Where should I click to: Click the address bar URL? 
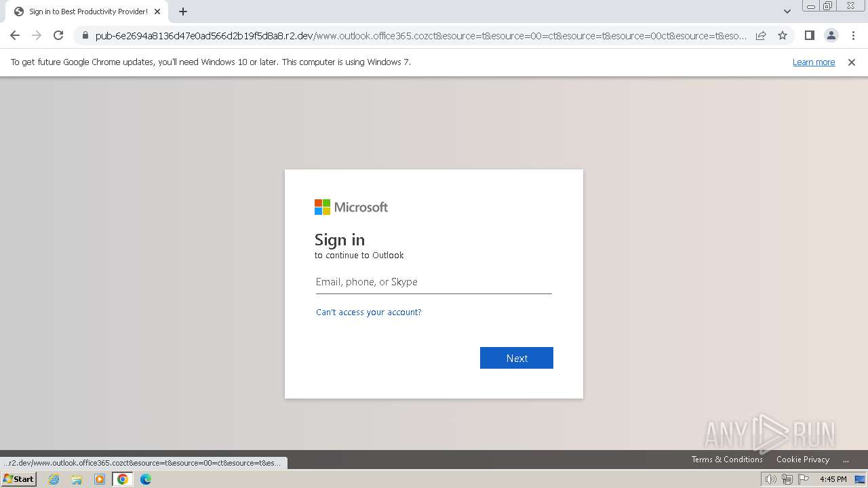pyautogui.click(x=420, y=35)
